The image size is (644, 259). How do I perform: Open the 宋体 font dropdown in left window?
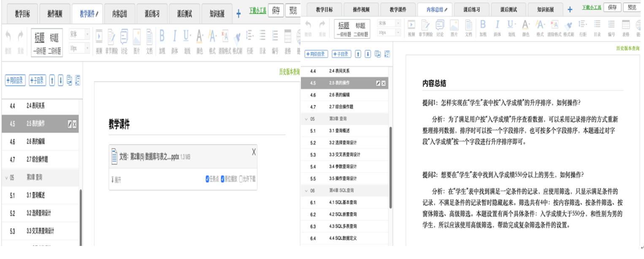pos(79,34)
